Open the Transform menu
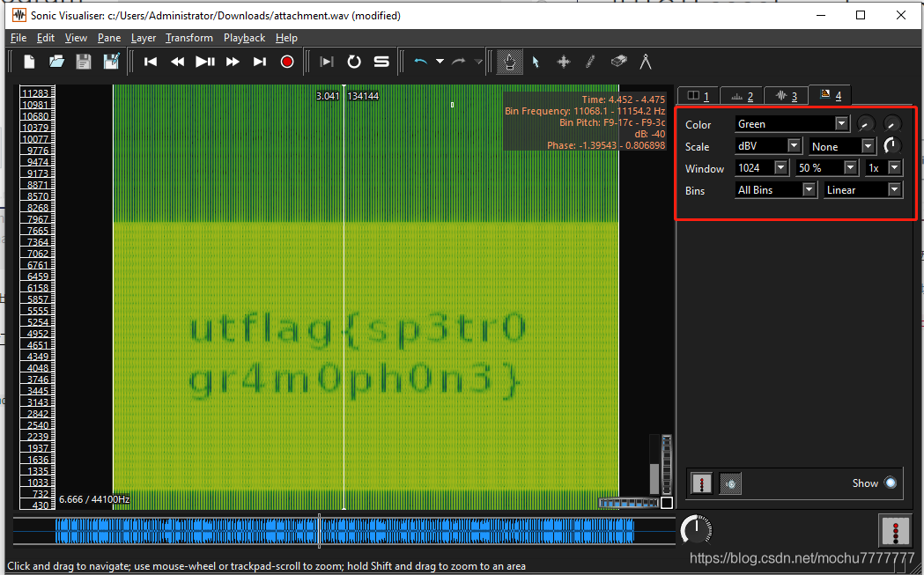This screenshot has height=575, width=924. tap(188, 38)
